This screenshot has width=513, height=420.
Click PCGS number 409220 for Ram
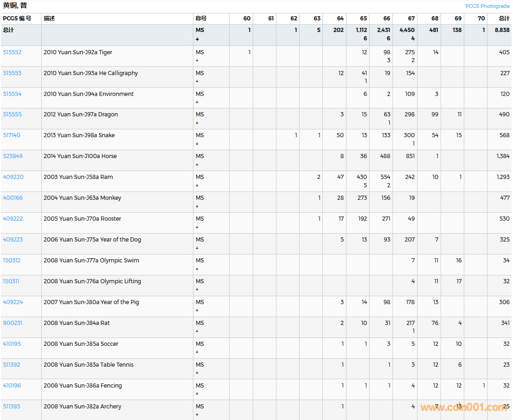[x=13, y=177]
